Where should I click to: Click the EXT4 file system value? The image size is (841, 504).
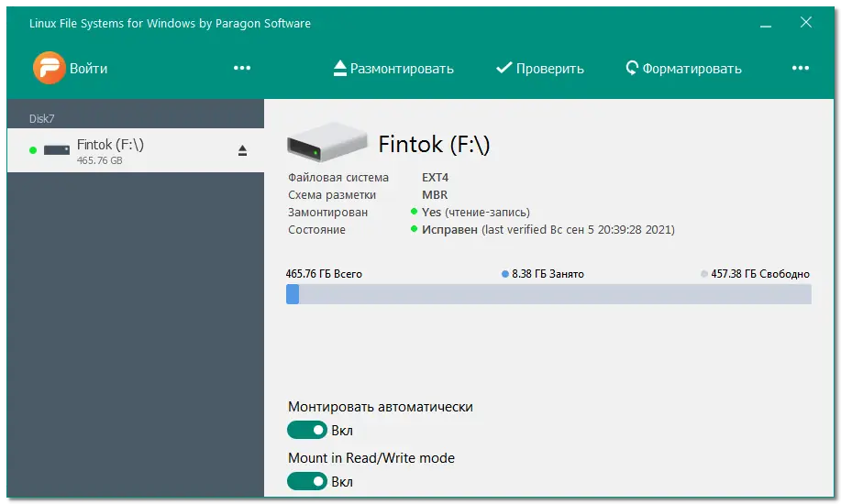[x=435, y=178]
